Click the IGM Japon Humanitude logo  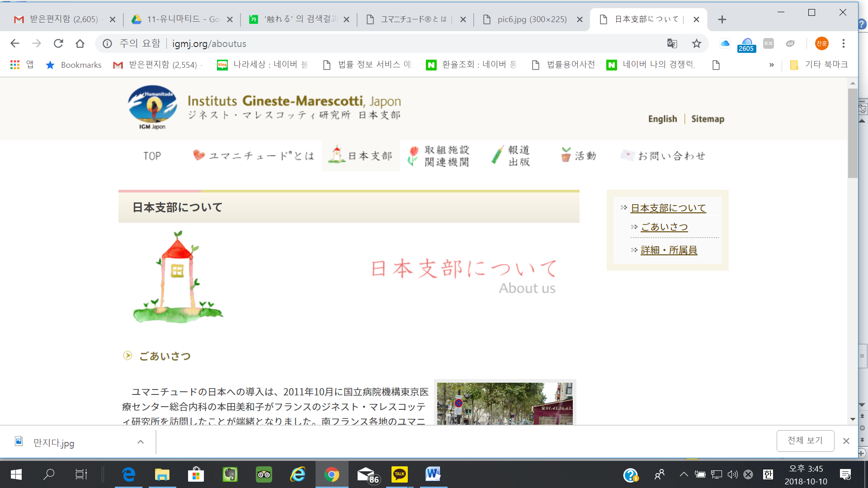[152, 108]
